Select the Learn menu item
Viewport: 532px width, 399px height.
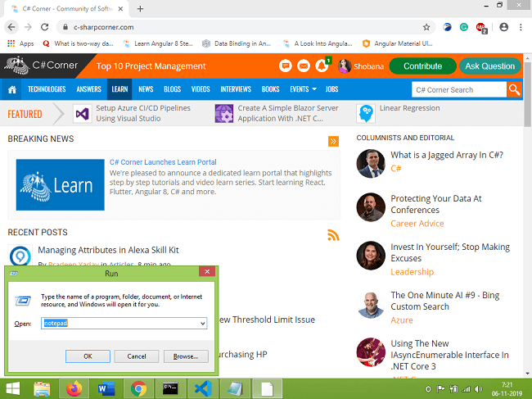coord(119,89)
